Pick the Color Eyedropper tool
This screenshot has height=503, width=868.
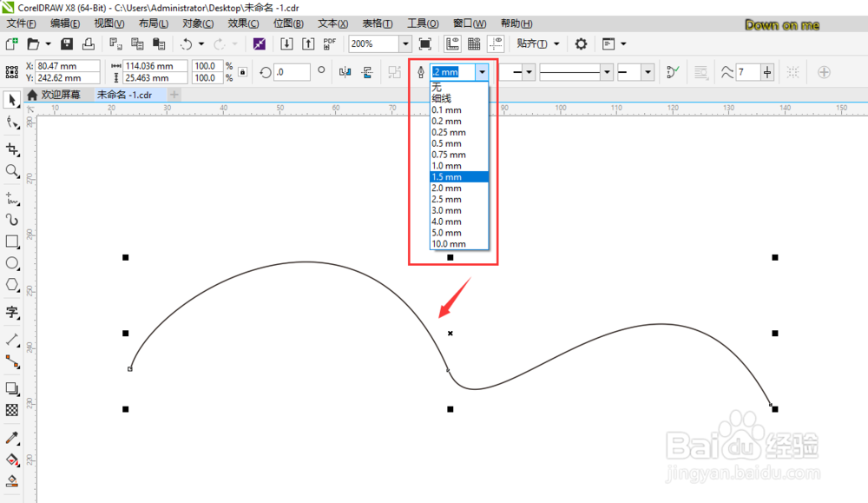click(11, 438)
